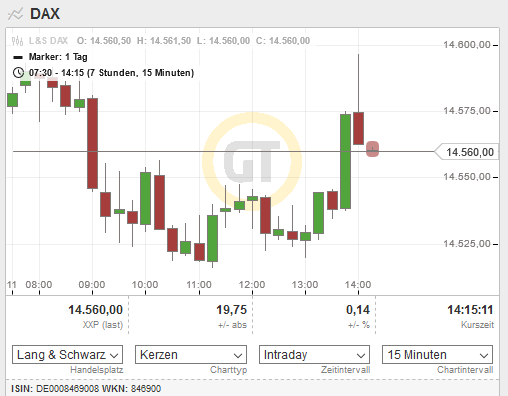This screenshot has height=396, width=508.
Task: Open the Kerzen Charttyp dropdown
Action: coord(191,355)
